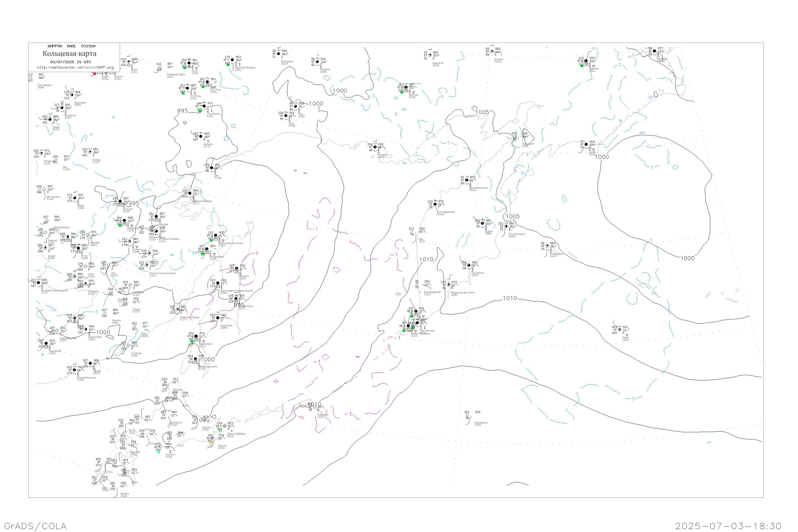Screen dimensions: 798x532
Task: Click the Opole station circle near label 181
Action: [x=620, y=330]
